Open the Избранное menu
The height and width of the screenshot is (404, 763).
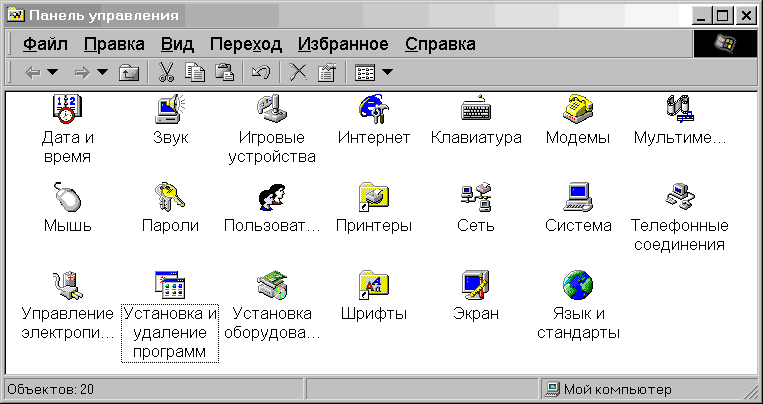point(343,44)
